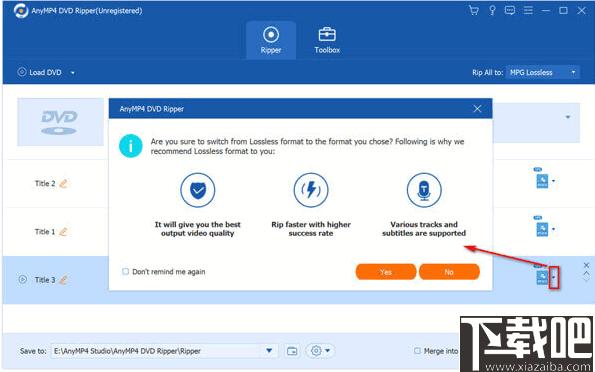Screen dimensions: 595x372
Task: Open format dropdown arrow for Title 1
Action: click(553, 229)
